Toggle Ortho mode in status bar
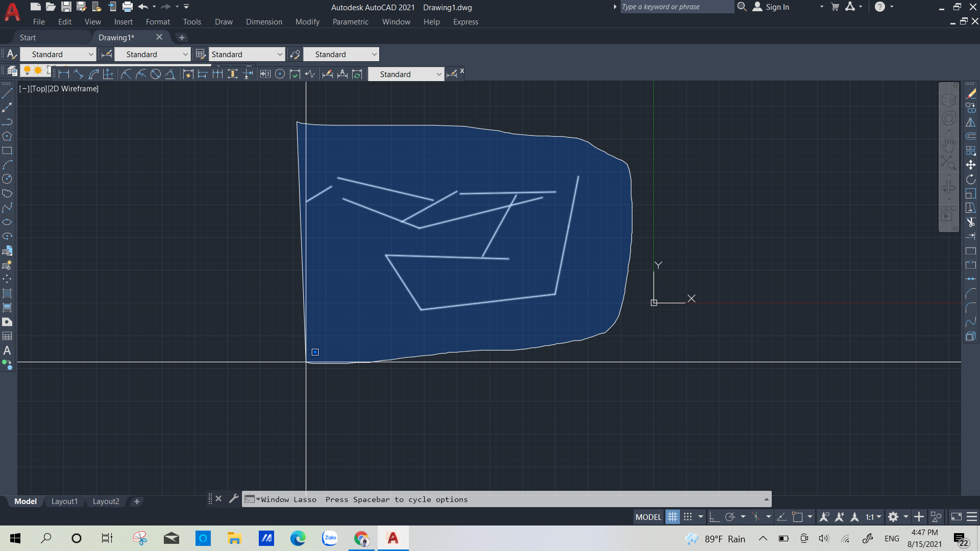The width and height of the screenshot is (980, 551). pos(715,517)
